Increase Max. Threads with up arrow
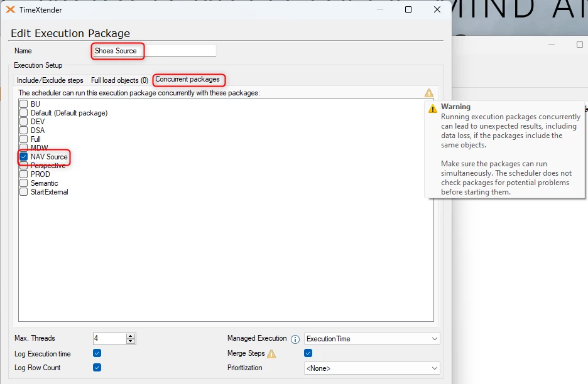Viewport: 588px width, 384px height. click(131, 336)
